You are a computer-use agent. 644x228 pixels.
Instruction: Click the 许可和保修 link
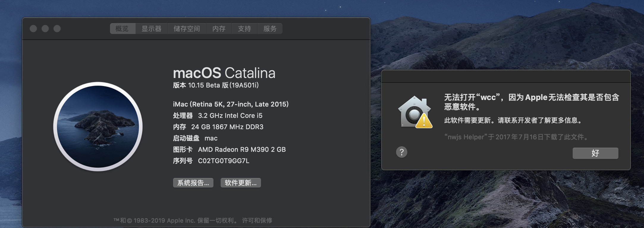pos(257,220)
